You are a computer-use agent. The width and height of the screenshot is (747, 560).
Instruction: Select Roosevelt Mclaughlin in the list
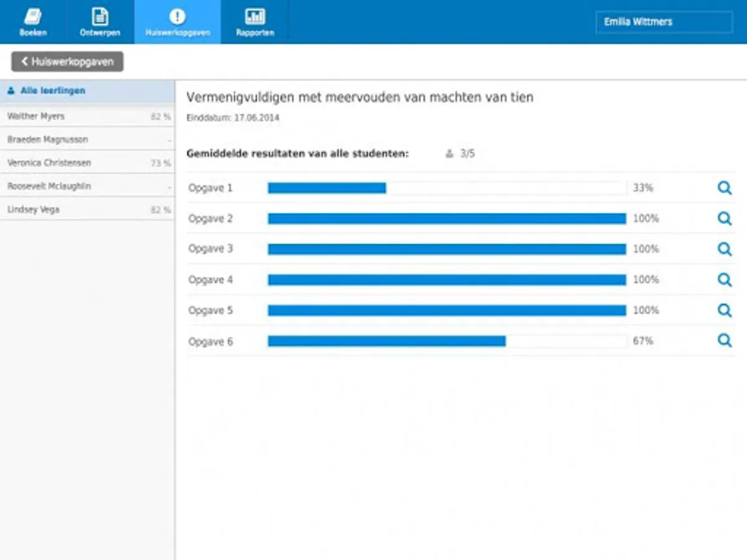tap(87, 186)
